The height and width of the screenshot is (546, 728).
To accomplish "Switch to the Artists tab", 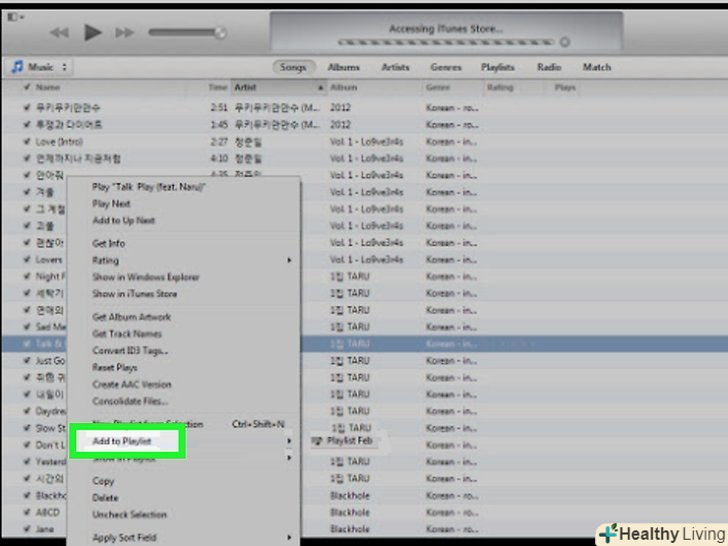I will (395, 67).
